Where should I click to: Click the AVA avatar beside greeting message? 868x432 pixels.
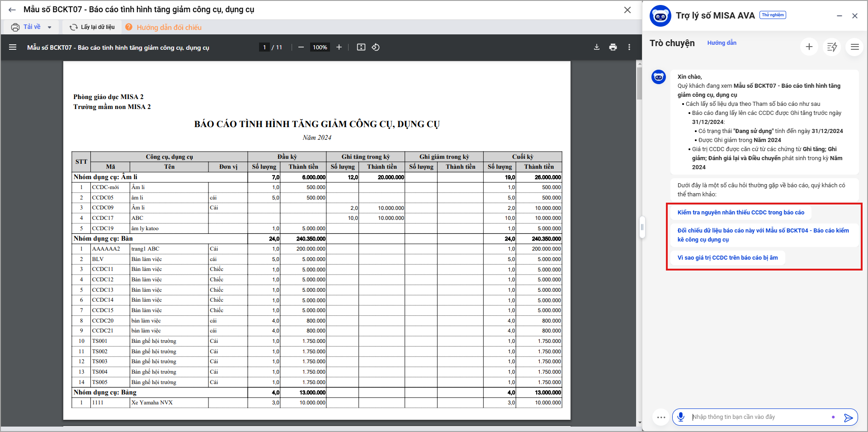click(x=659, y=77)
